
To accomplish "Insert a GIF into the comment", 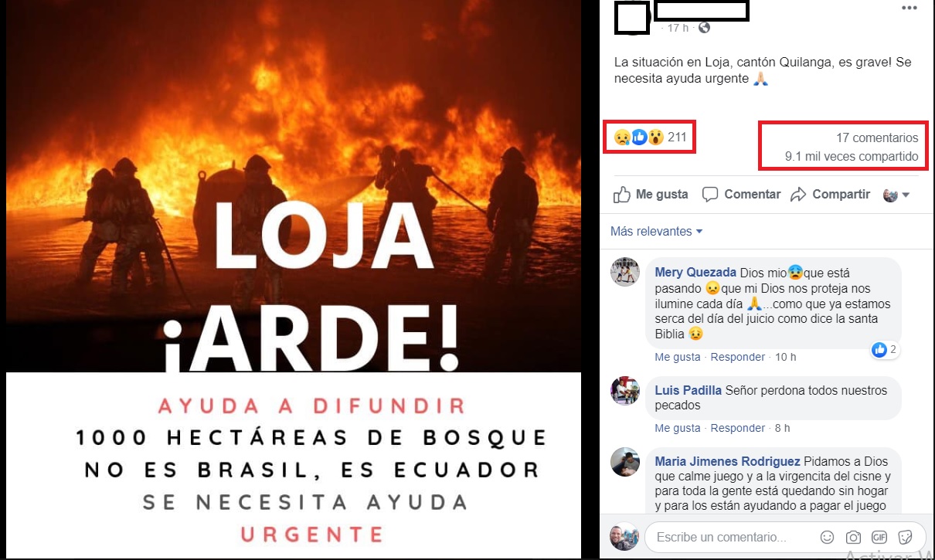I will coord(879,537).
